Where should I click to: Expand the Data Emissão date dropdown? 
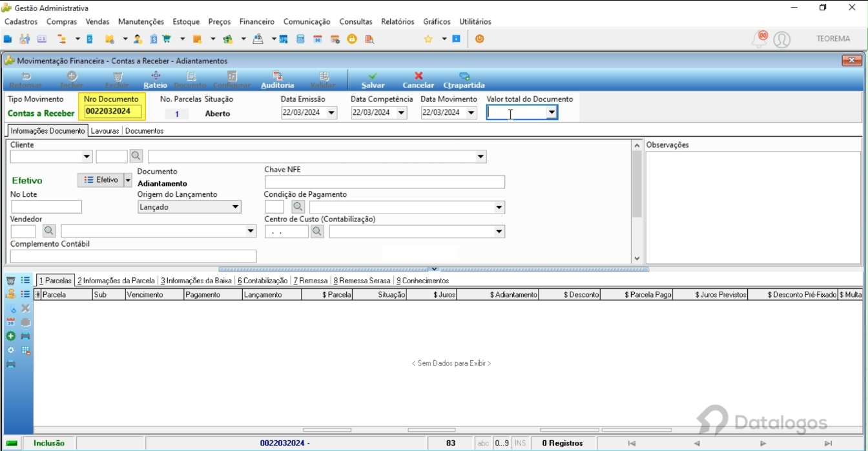331,113
